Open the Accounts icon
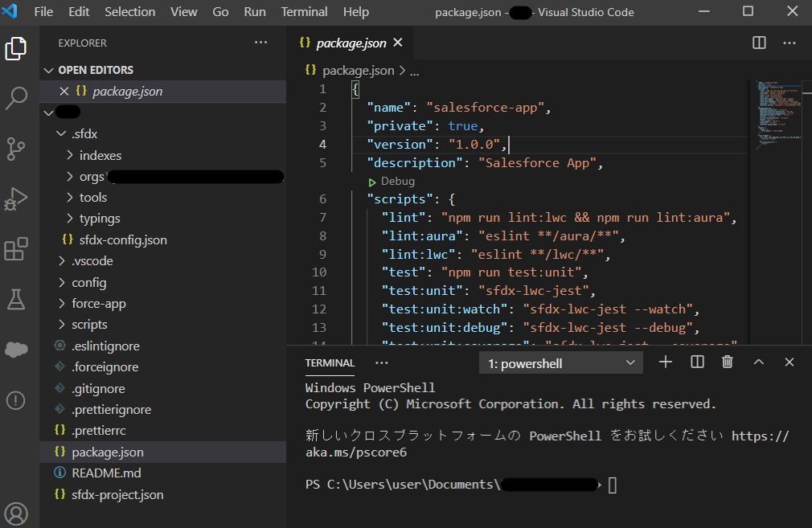The height and width of the screenshot is (528, 812). coord(15,514)
